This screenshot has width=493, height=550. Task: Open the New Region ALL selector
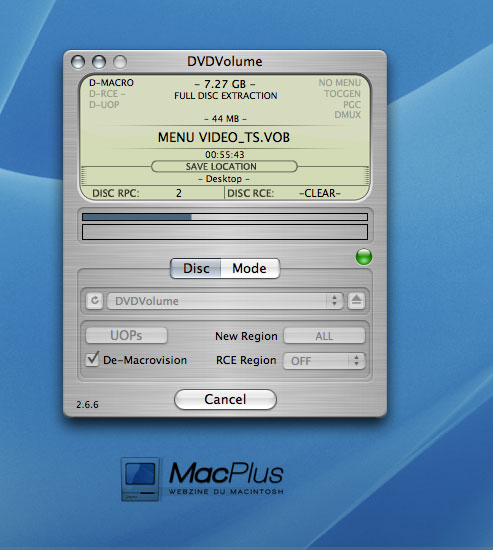tap(324, 336)
